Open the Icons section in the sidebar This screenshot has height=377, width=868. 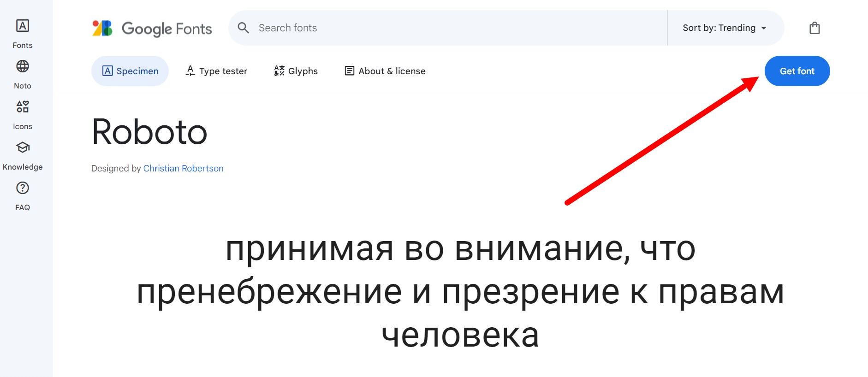click(x=22, y=114)
